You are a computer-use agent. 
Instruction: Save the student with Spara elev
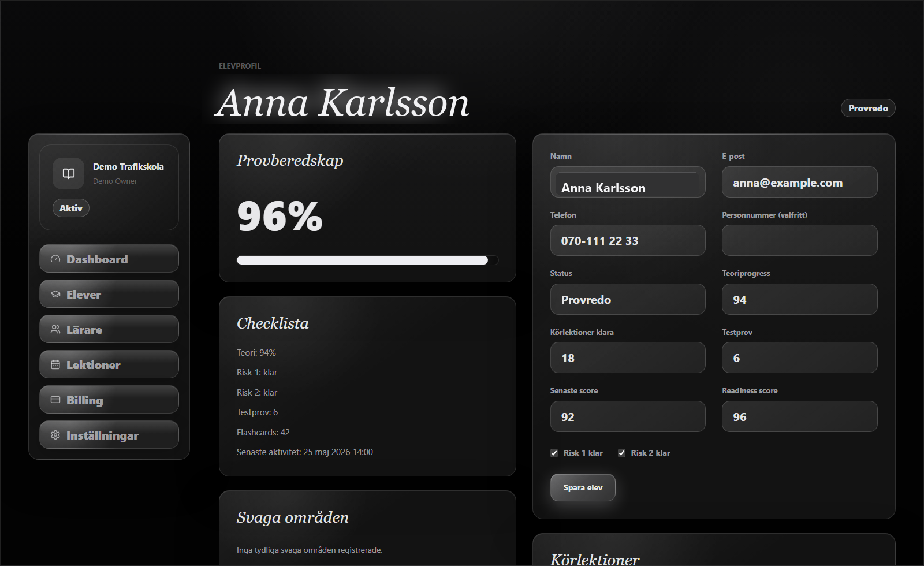(583, 487)
